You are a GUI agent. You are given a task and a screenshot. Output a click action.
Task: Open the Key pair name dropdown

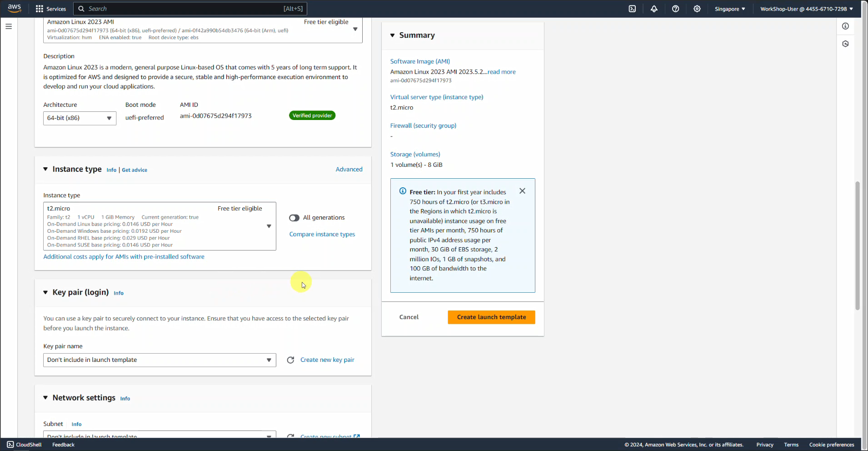point(160,360)
